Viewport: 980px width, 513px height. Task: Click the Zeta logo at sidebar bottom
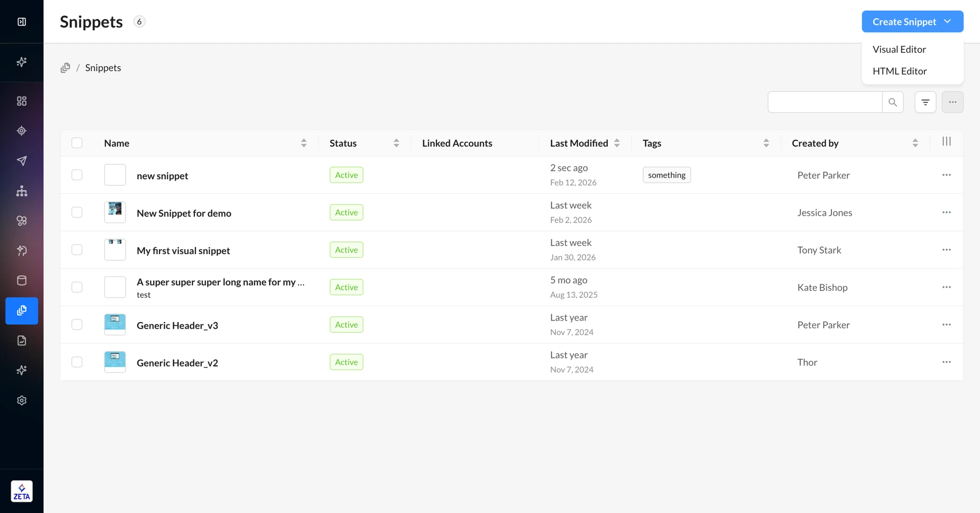(21, 491)
